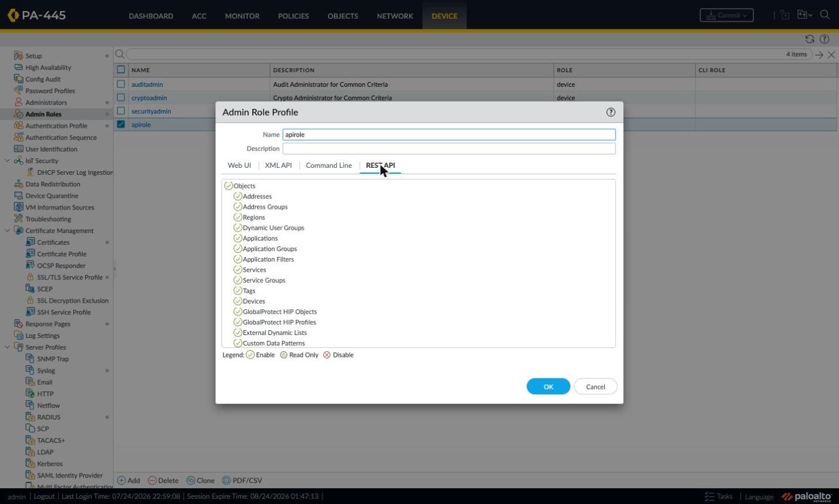Tick the cryptoadmin row checkbox
Screen dimensions: 839x504
click(x=121, y=98)
